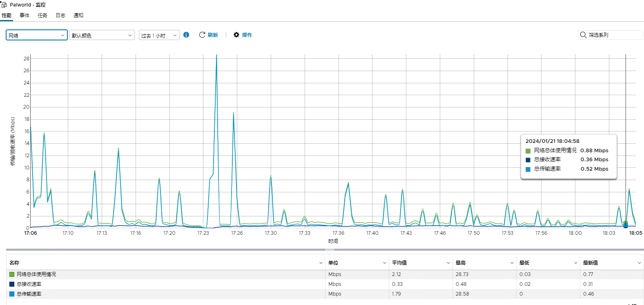Click the 17:06 x-axis time label

(31, 233)
